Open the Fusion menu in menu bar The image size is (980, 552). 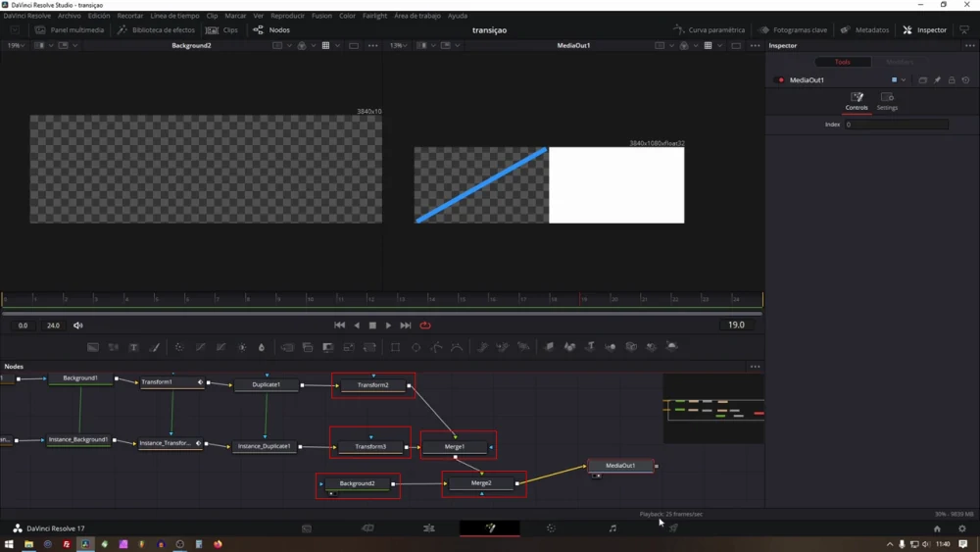[321, 16]
